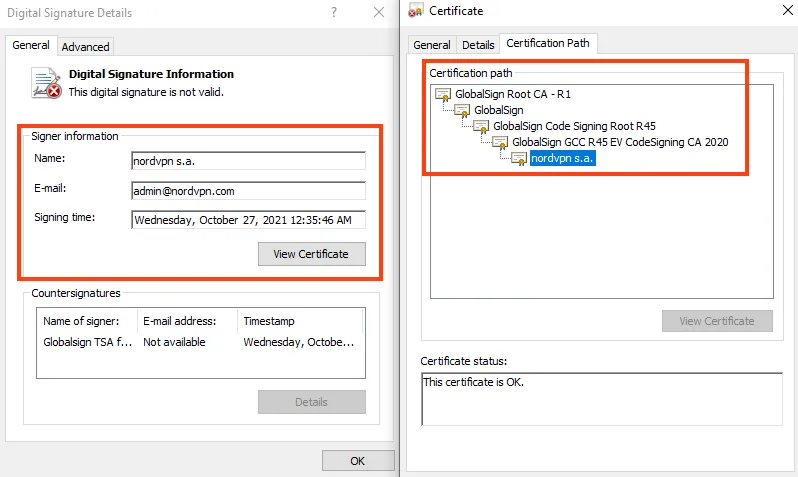Click the Certificate status text box
The width and height of the screenshot is (798, 477).
[602, 399]
